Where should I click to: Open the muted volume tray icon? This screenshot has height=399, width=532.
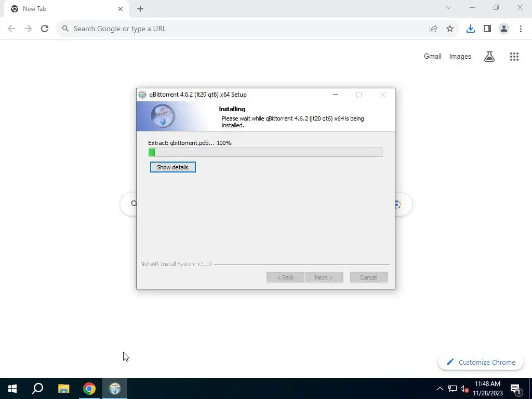pyautogui.click(x=464, y=389)
